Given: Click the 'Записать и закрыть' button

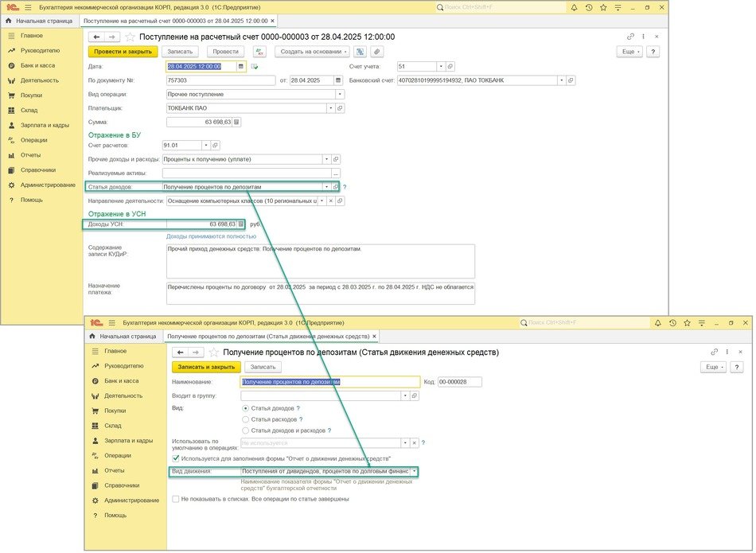Looking at the screenshot, I should pyautogui.click(x=205, y=367).
